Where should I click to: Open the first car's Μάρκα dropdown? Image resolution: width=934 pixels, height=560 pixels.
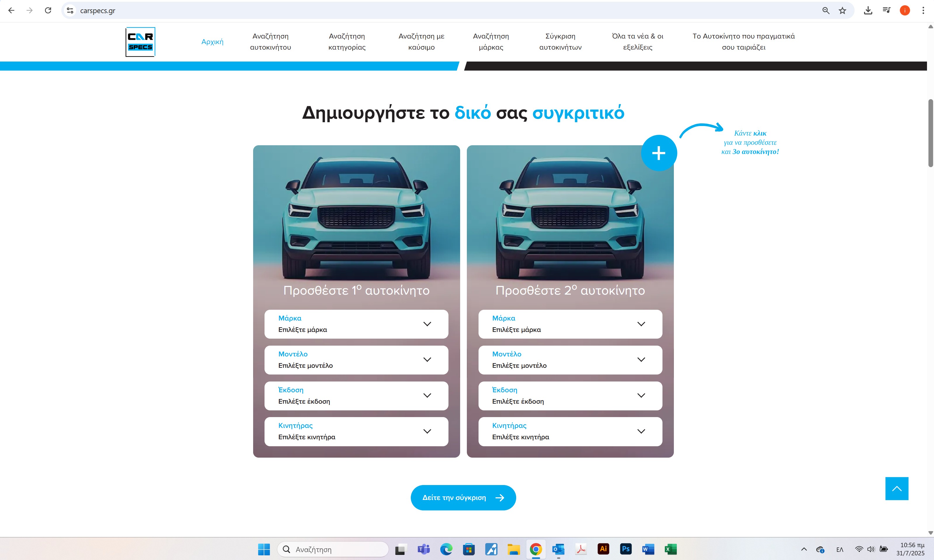point(356,324)
